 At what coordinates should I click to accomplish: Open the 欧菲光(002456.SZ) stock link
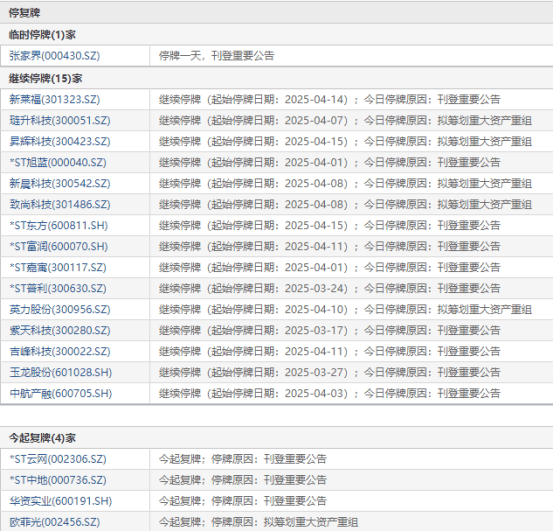[55, 522]
